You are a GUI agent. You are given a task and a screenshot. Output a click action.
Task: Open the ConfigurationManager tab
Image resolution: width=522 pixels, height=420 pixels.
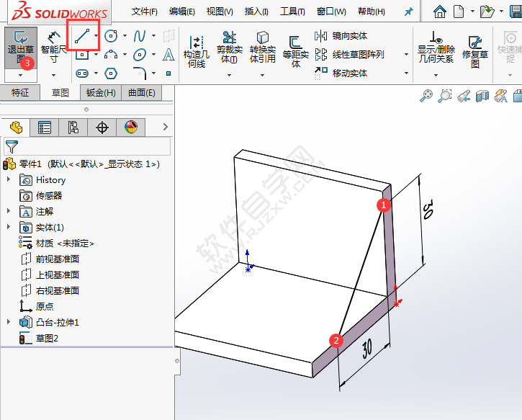pos(73,128)
